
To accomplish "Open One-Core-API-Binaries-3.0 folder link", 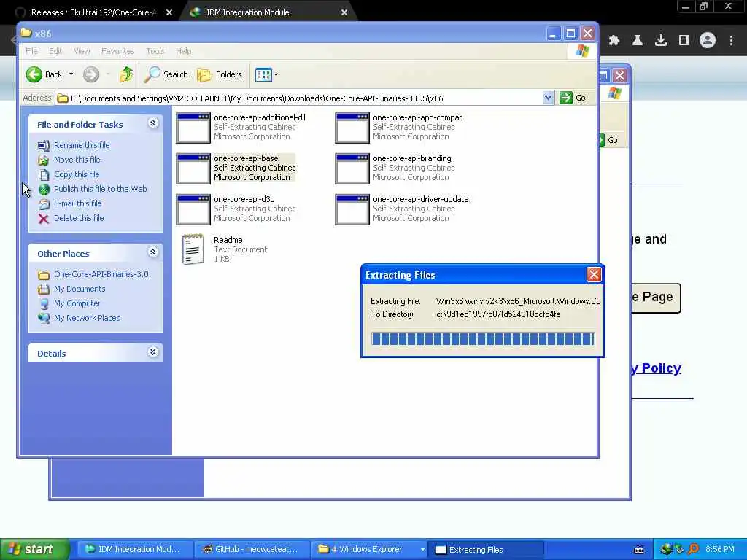I will [x=102, y=274].
